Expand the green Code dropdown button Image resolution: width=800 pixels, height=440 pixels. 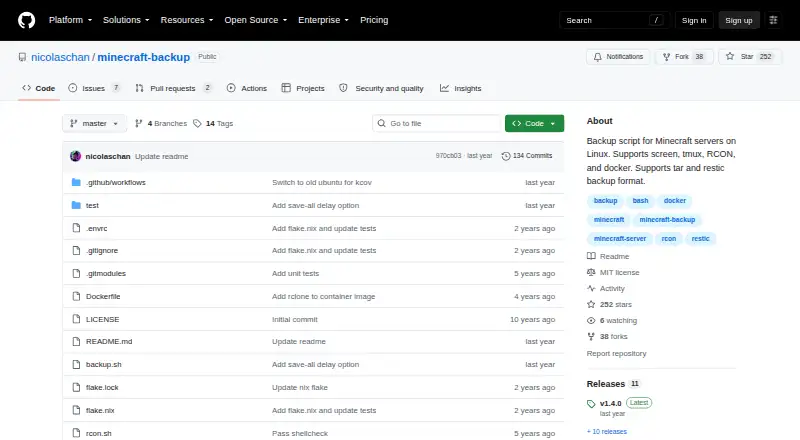[x=534, y=124]
